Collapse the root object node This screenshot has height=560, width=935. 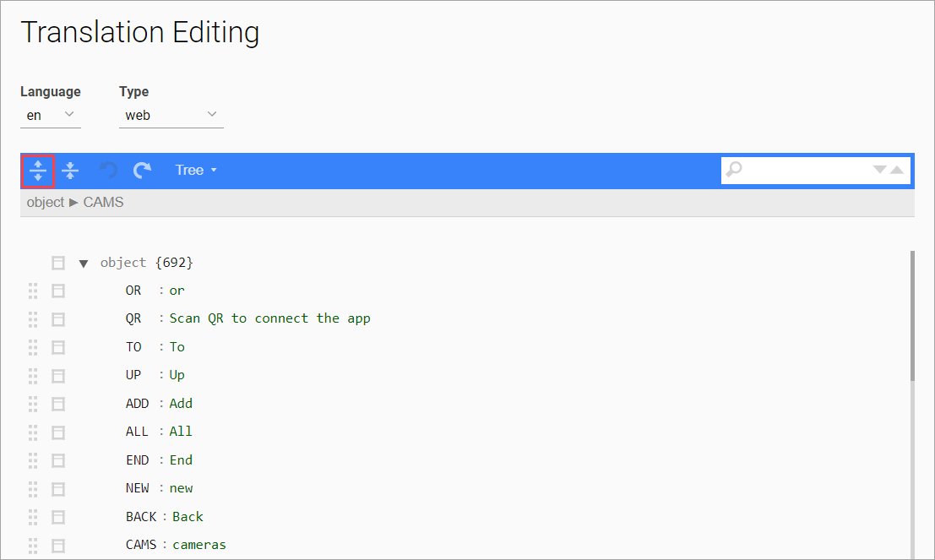coord(83,263)
